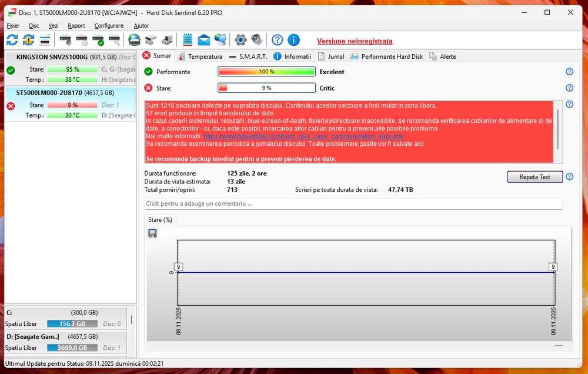This screenshot has height=374, width=588.
Task: Click the disk icon with green checkmark
Action: (x=98, y=40)
